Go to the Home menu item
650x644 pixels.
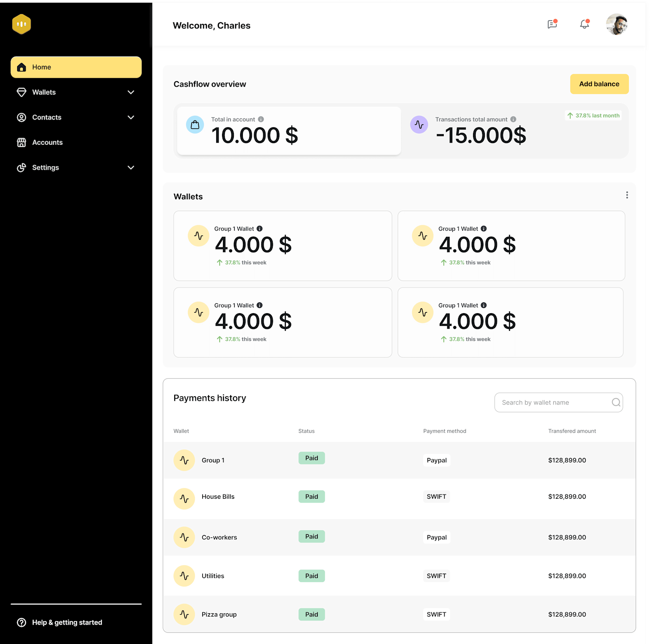tap(76, 67)
